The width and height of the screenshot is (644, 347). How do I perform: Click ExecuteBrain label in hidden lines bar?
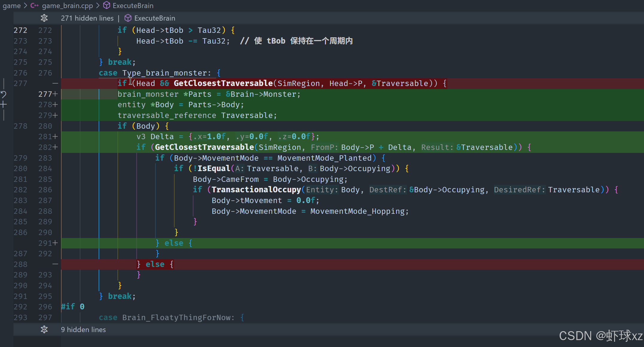(155, 18)
